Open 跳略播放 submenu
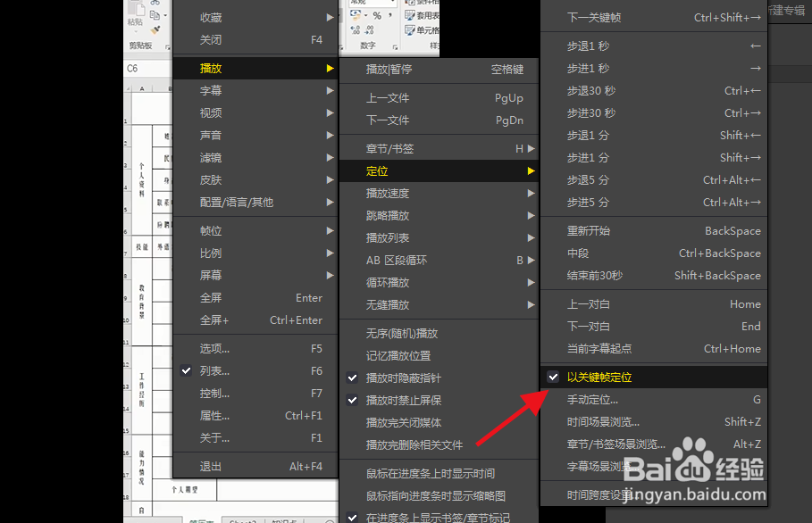The width and height of the screenshot is (812, 523). 439,215
